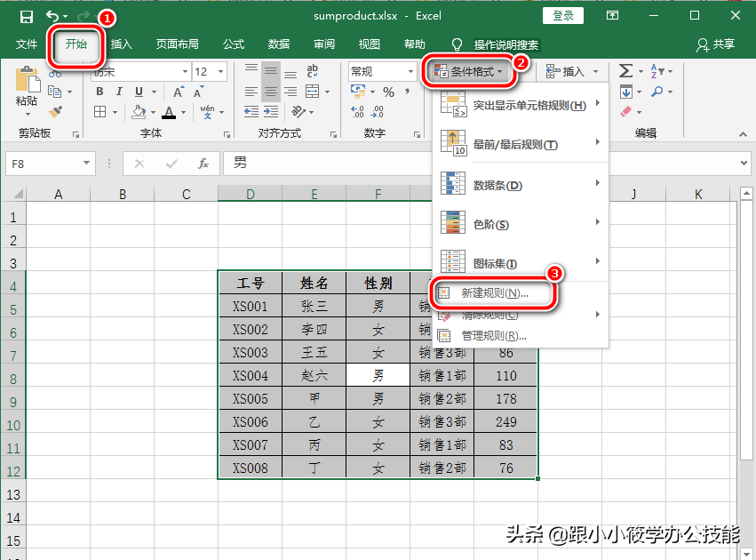Click the Increase Decimal icon
Viewport: 756px width, 560px height.
click(x=358, y=112)
